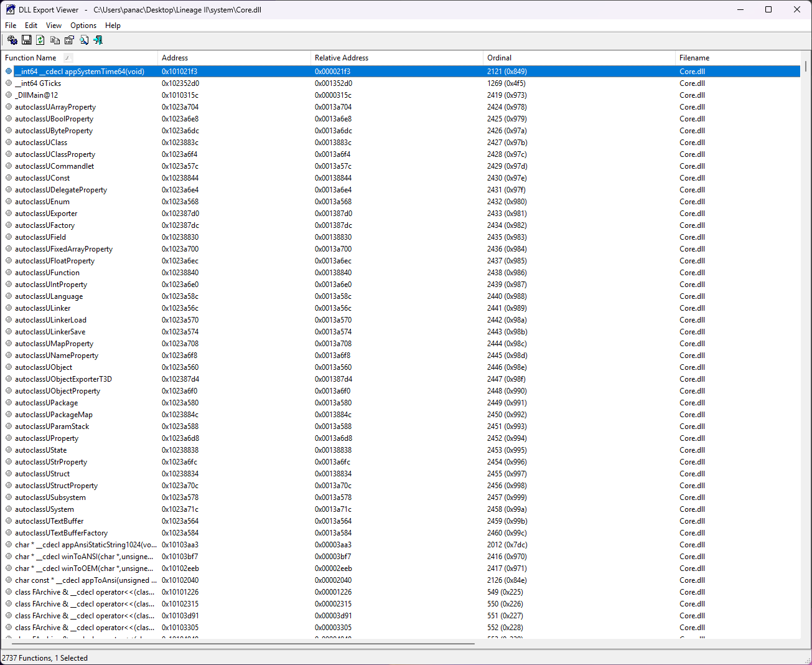Click the Refresh toolbar icon
Viewport: 812px width, 665px height.
(40, 40)
